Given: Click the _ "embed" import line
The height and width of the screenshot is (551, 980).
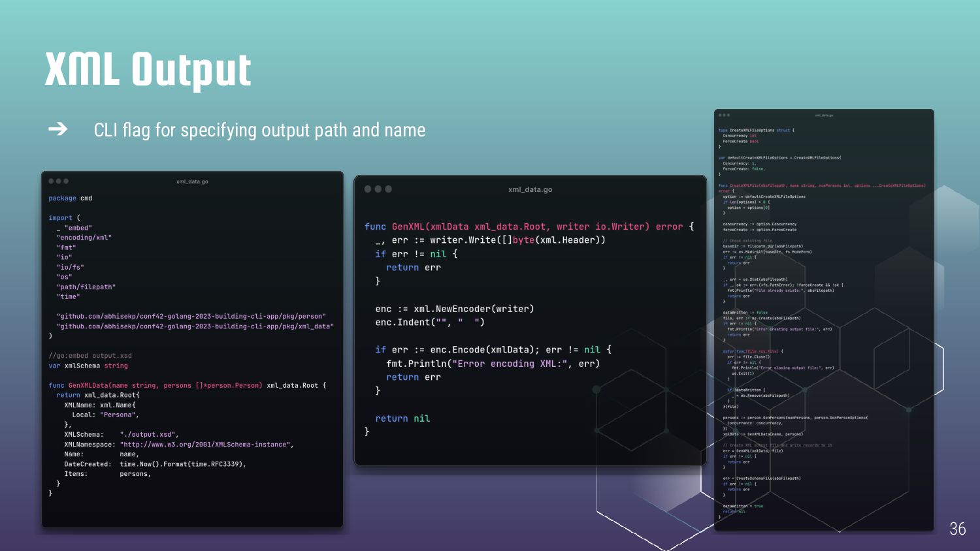Looking at the screenshot, I should tap(74, 228).
